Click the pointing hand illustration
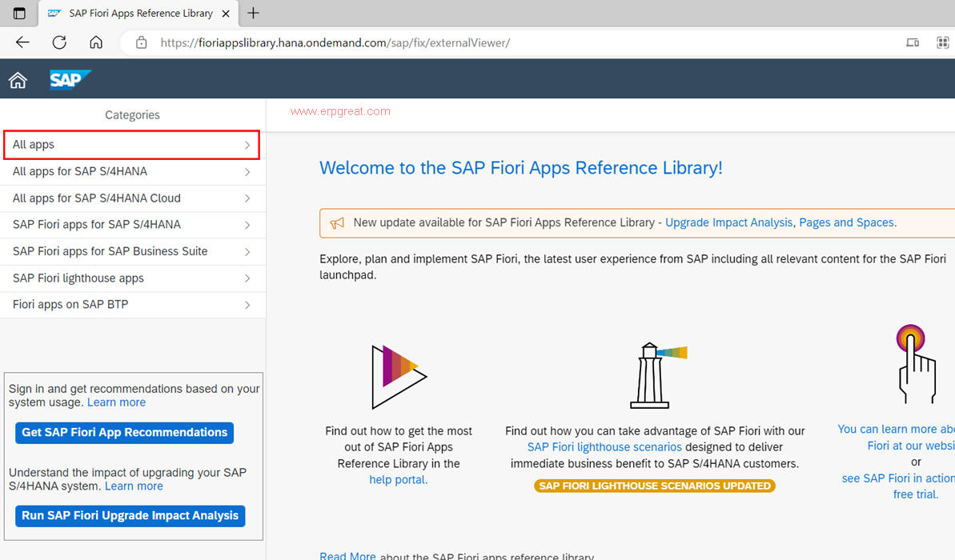 pos(916,364)
